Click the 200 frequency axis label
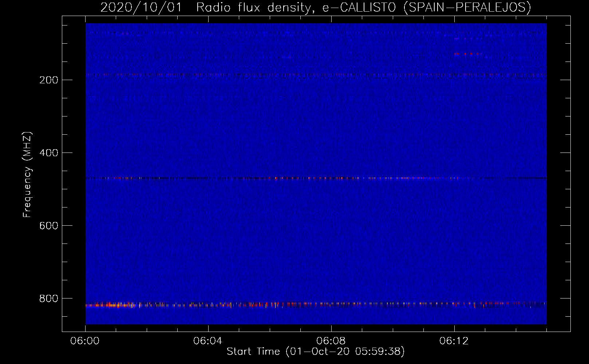Viewport: 589px width, 364px height. tap(49, 80)
